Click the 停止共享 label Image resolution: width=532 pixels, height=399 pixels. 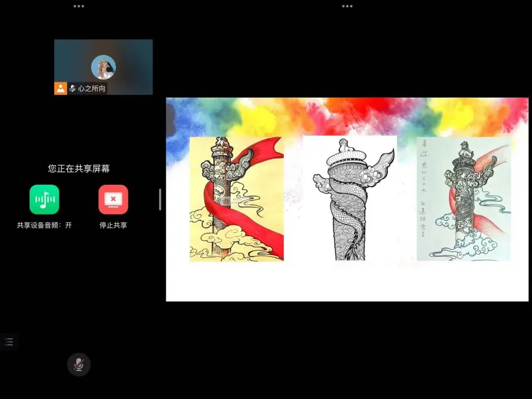[113, 225]
